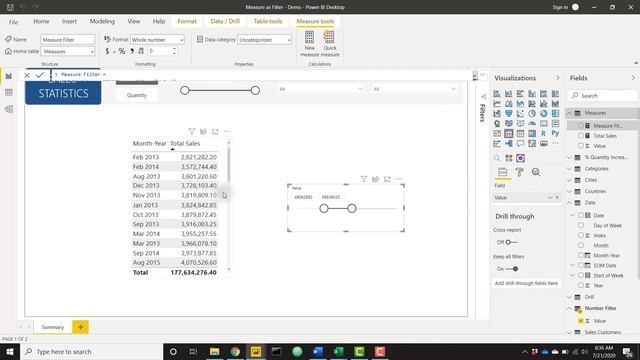Viewport: 640px width, 360px height.
Task: Commit the formula with the checkmark
Action: click(x=39, y=75)
